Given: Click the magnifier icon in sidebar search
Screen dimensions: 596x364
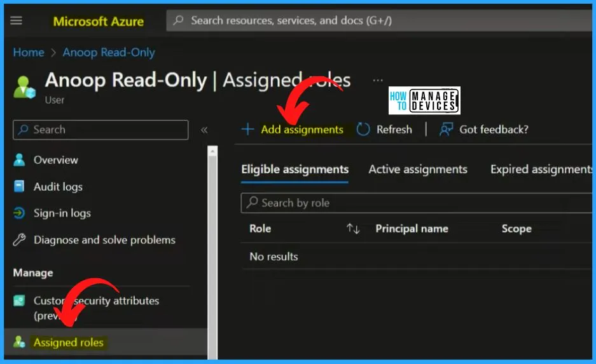Looking at the screenshot, I should [23, 130].
